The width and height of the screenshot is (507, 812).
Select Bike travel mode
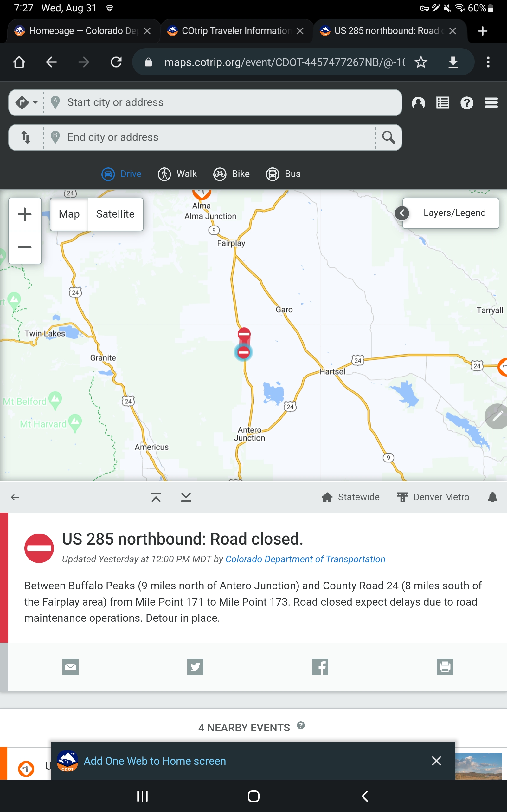coord(232,174)
